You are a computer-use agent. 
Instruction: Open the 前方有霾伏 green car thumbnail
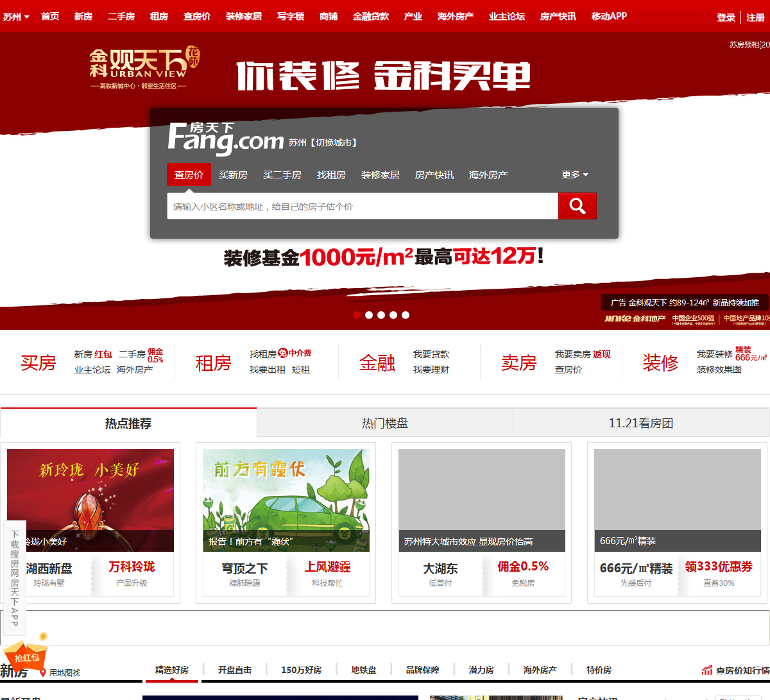[286, 500]
